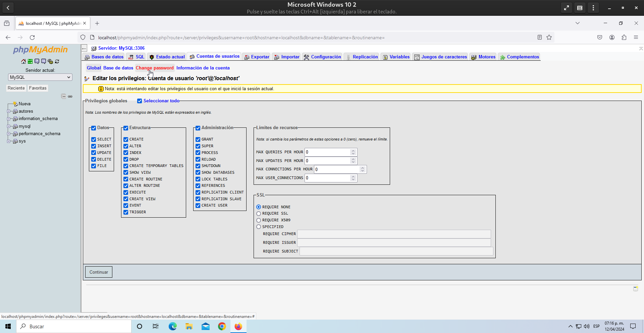Collapse all navigation tree icon
The image size is (644, 333).
64,96
